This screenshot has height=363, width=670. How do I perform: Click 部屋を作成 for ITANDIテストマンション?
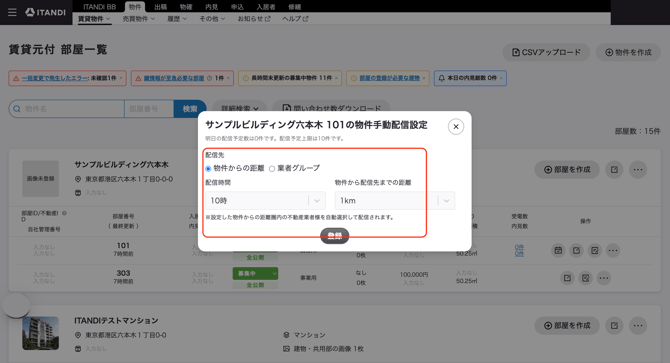click(567, 325)
